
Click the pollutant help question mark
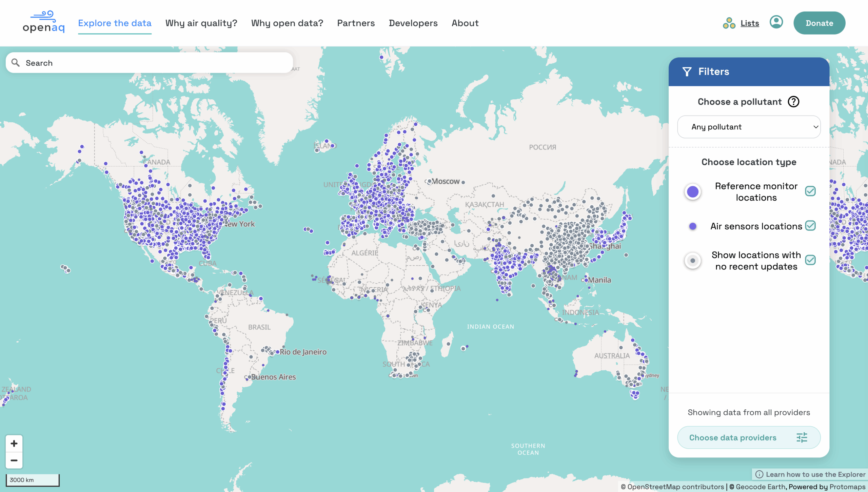point(793,102)
